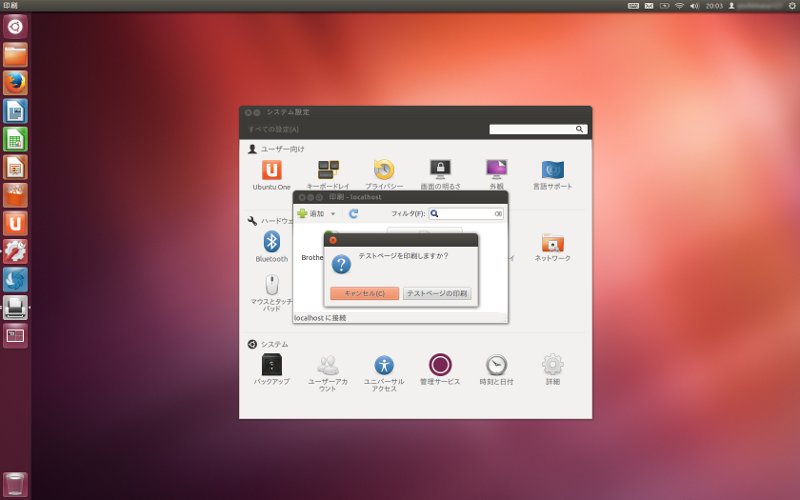The width and height of the screenshot is (800, 500).
Task: Close the test page question dialog
Action: (333, 240)
